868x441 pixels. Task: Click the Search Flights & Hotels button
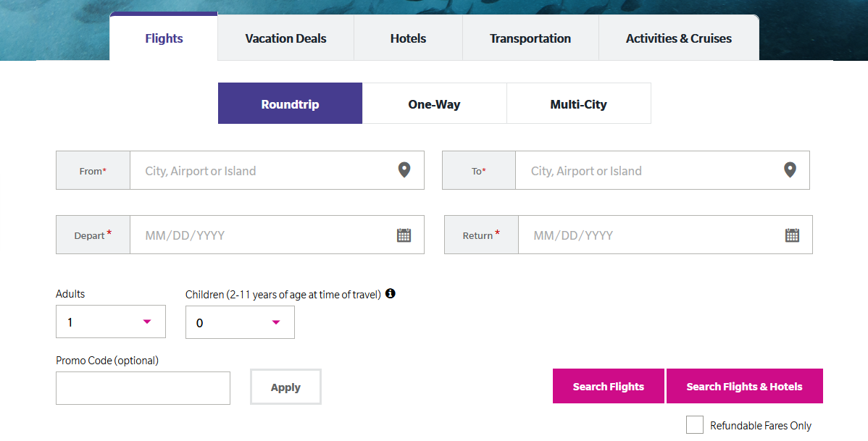[745, 386]
